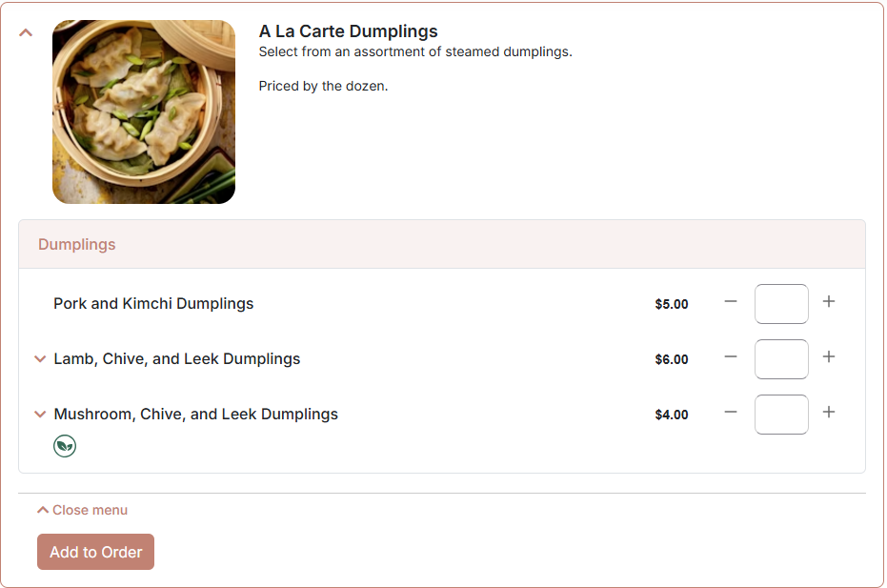
Task: Click plus icon for Lamb dumplings
Action: 829,357
